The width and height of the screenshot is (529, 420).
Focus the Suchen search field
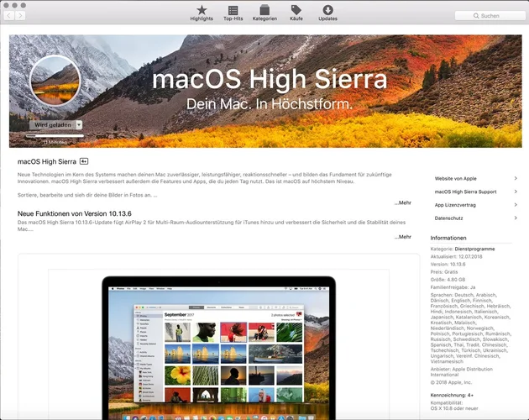pos(490,16)
